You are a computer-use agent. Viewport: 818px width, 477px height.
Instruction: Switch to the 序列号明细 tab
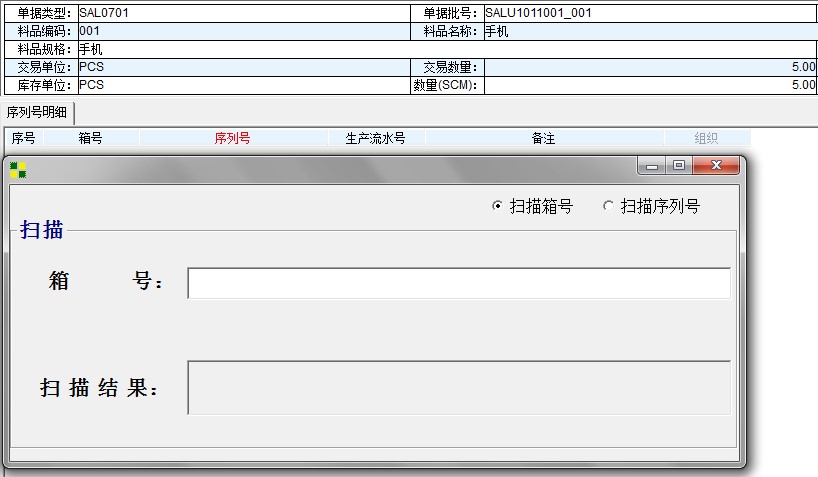[37, 112]
